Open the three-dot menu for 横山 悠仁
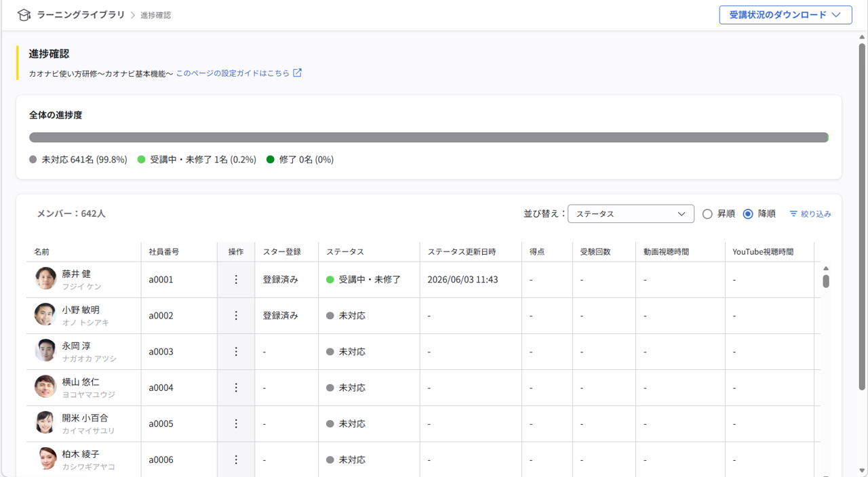This screenshot has height=477, width=868. [236, 388]
